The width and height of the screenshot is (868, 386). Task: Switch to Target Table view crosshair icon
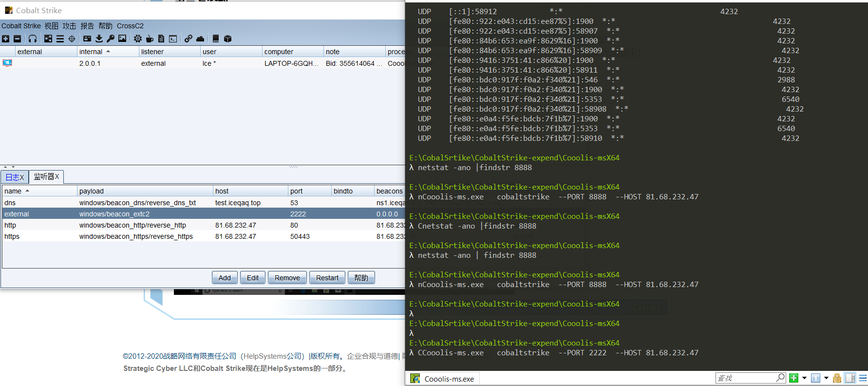72,39
